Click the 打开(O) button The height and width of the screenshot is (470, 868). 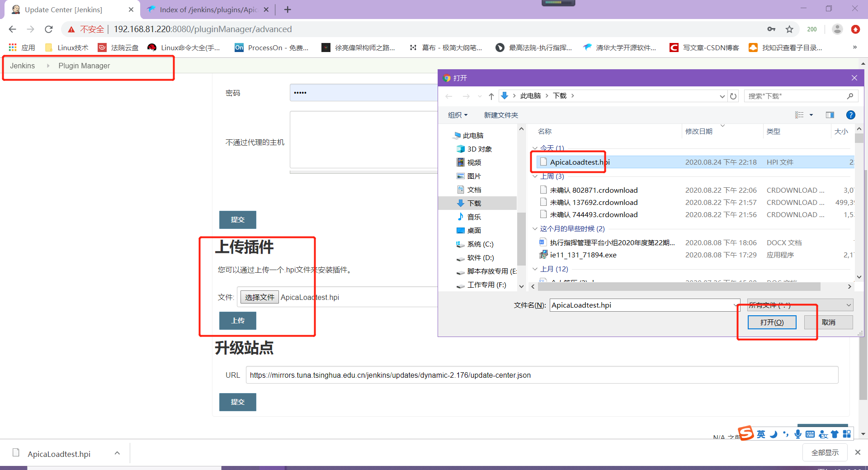[772, 322]
